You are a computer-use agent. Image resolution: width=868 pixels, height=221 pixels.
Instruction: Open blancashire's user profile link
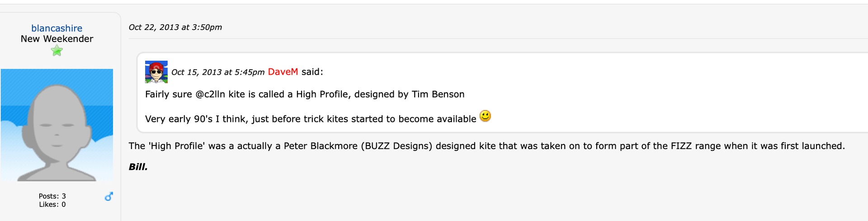57,28
